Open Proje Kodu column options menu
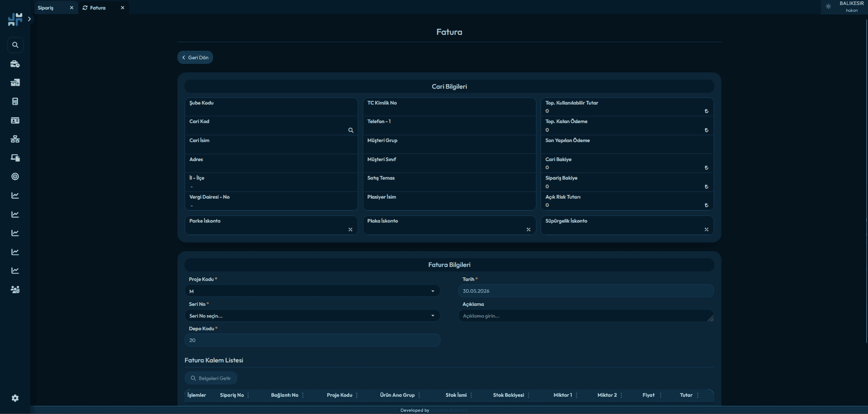868x414 pixels. (x=356, y=395)
